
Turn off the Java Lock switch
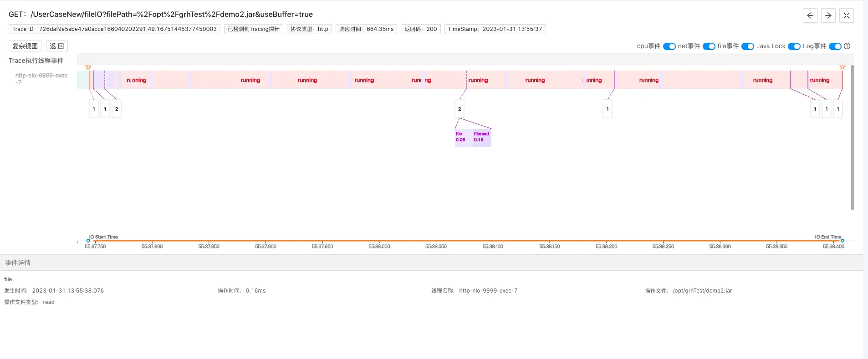pyautogui.click(x=794, y=46)
